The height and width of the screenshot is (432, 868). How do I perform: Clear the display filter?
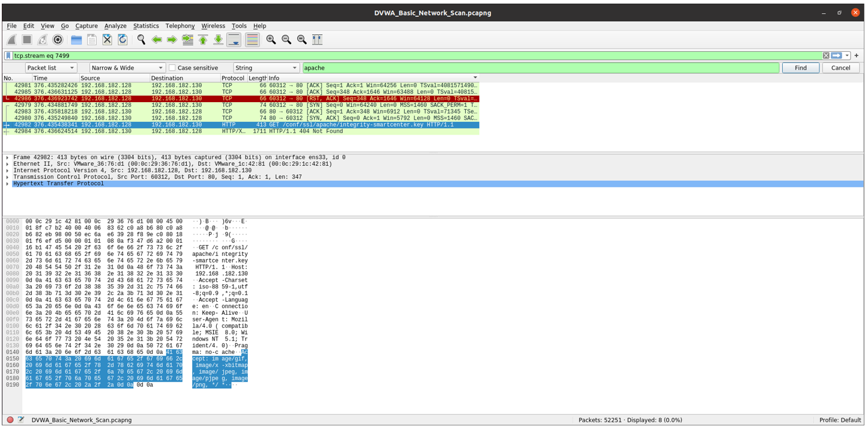[x=826, y=55]
